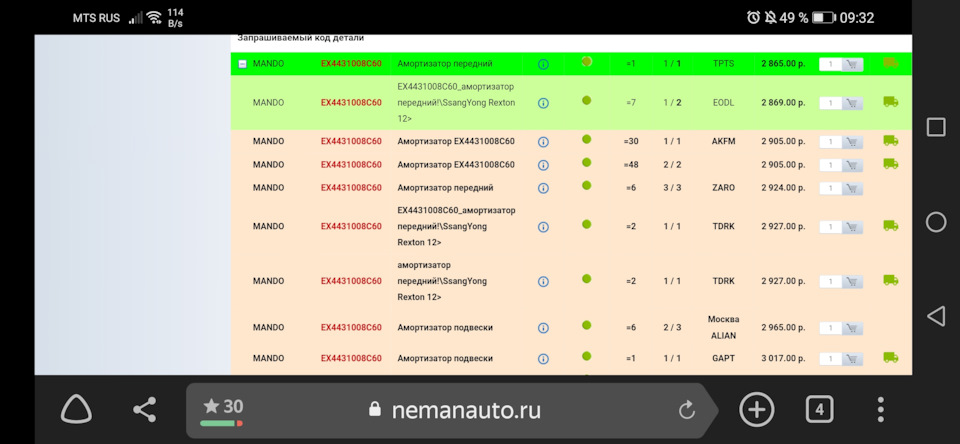This screenshot has width=960, height=444.
Task: Click the delivery truck icon for AKFM
Action: (x=890, y=141)
